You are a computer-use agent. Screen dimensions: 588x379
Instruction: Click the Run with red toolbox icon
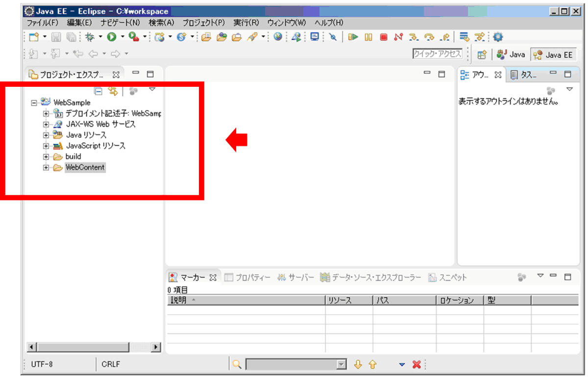click(x=133, y=37)
